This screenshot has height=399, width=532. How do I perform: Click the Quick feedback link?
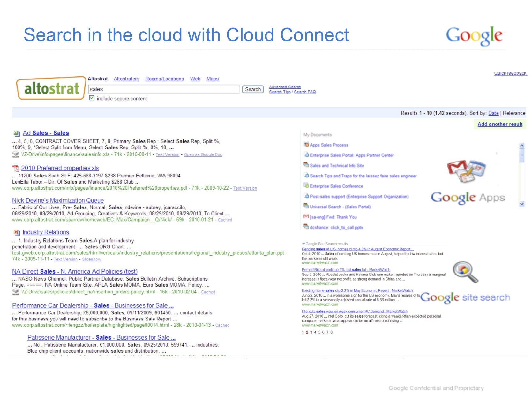(510, 73)
